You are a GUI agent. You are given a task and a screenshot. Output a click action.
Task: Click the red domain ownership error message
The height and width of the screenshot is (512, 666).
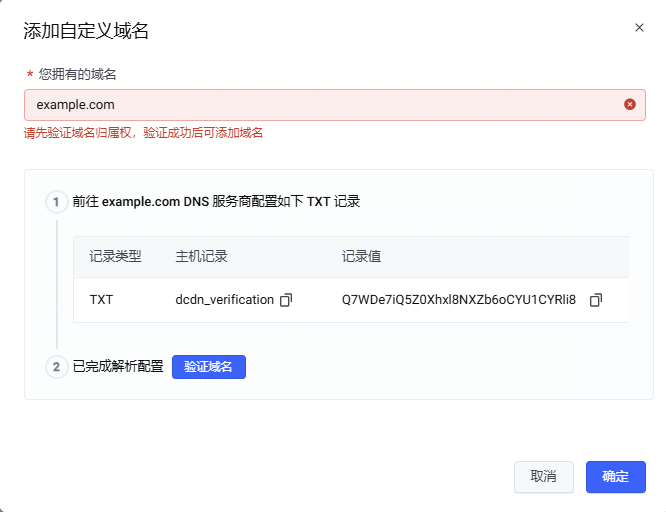(x=143, y=133)
